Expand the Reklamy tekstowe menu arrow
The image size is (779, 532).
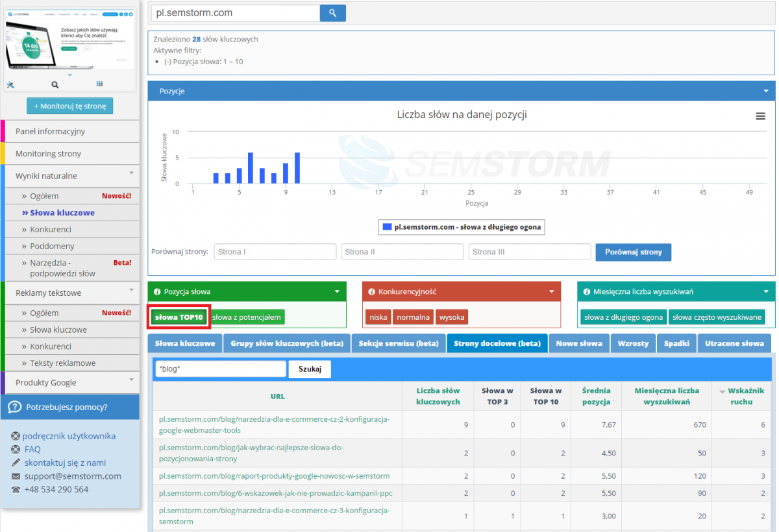pyautogui.click(x=132, y=290)
